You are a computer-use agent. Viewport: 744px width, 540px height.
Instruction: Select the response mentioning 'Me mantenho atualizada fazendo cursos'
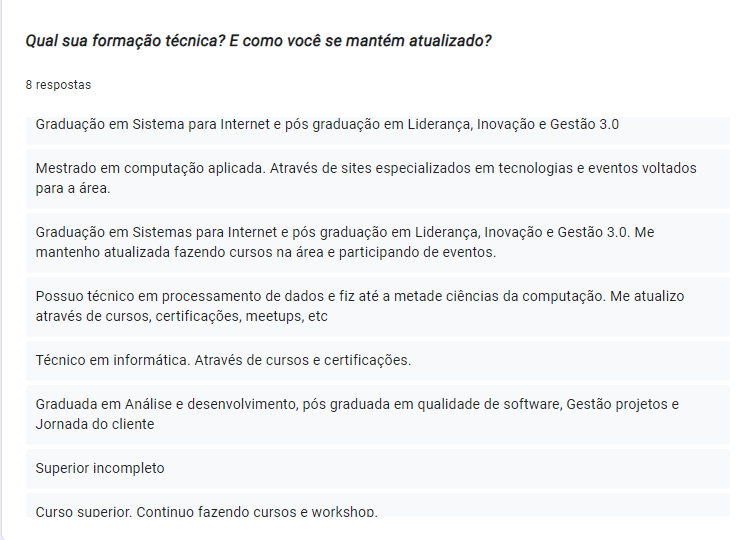[x=378, y=242]
